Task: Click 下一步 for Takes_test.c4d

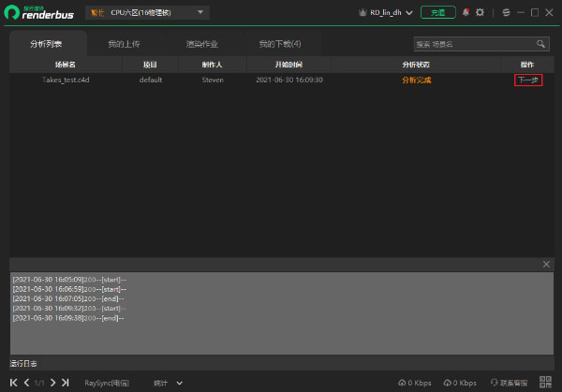Action: pyautogui.click(x=528, y=80)
